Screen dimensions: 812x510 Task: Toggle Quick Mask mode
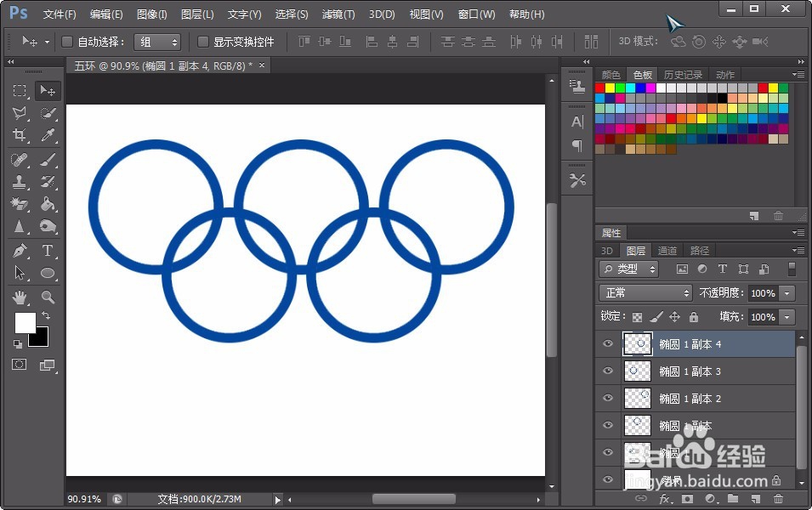pyautogui.click(x=20, y=365)
